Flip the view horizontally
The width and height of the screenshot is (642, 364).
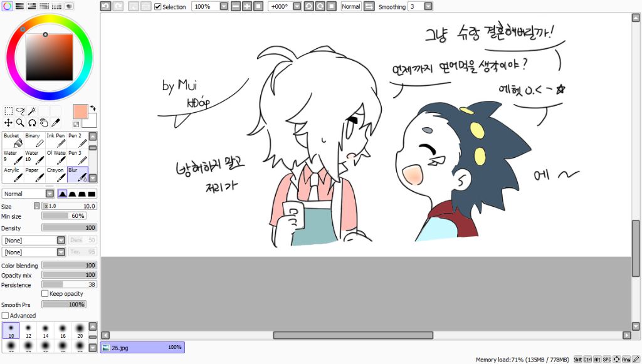(369, 6)
